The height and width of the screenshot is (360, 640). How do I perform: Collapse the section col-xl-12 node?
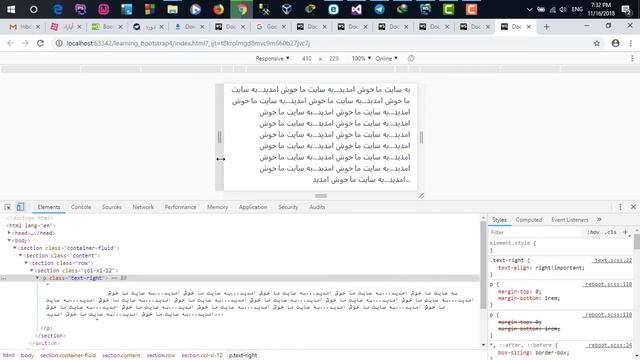click(32, 270)
